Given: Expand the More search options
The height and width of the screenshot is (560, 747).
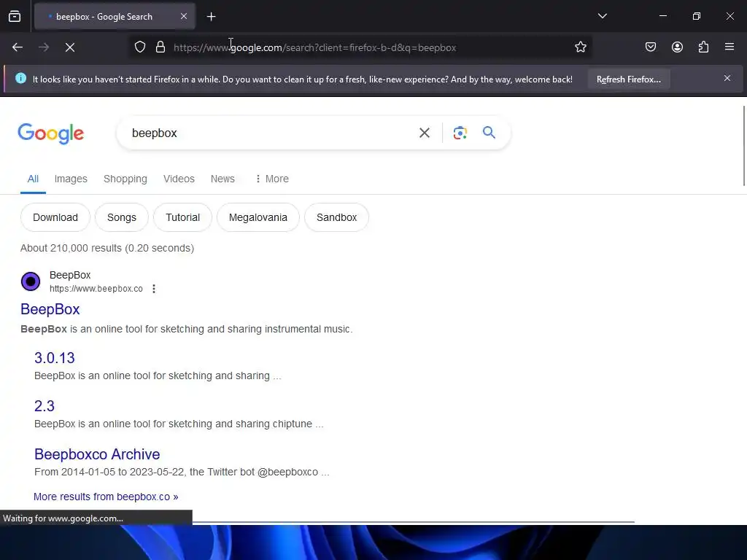Looking at the screenshot, I should pyautogui.click(x=271, y=179).
